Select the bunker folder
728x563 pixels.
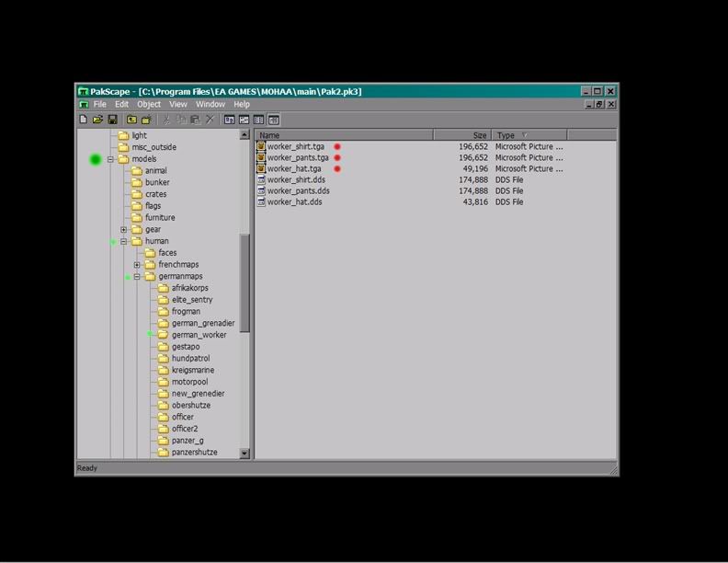(157, 182)
